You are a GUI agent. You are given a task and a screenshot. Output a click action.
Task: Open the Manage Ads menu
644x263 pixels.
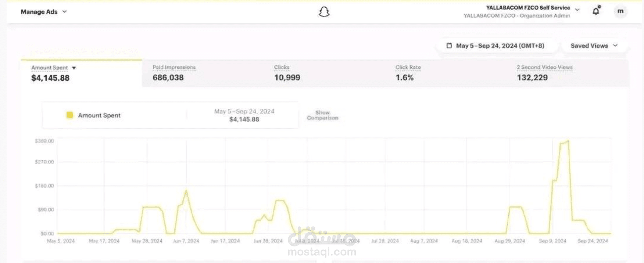[x=44, y=12]
